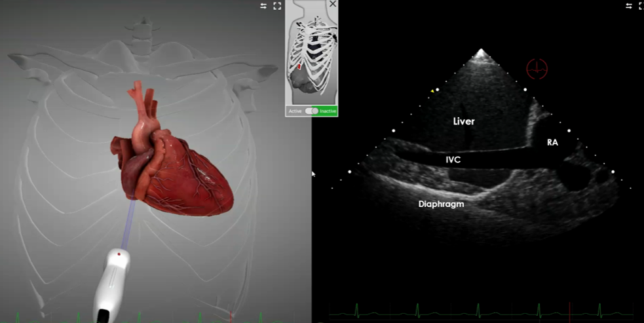
Task: Click the red marker on the ultrasound ECG strip
Action: [570, 310]
